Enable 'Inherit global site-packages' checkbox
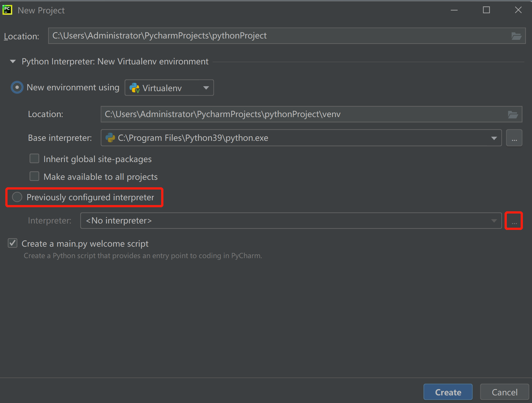Image resolution: width=532 pixels, height=403 pixels. point(34,159)
